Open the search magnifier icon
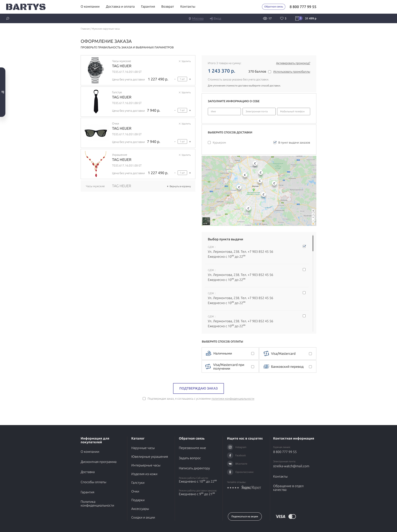Viewport: 397px width, 532px height. 8,18
